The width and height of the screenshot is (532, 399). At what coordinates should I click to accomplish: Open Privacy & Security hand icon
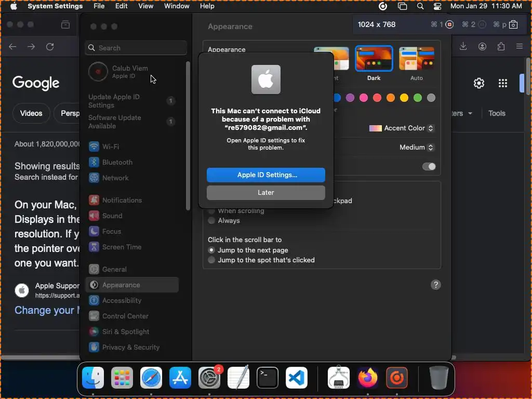pos(94,348)
